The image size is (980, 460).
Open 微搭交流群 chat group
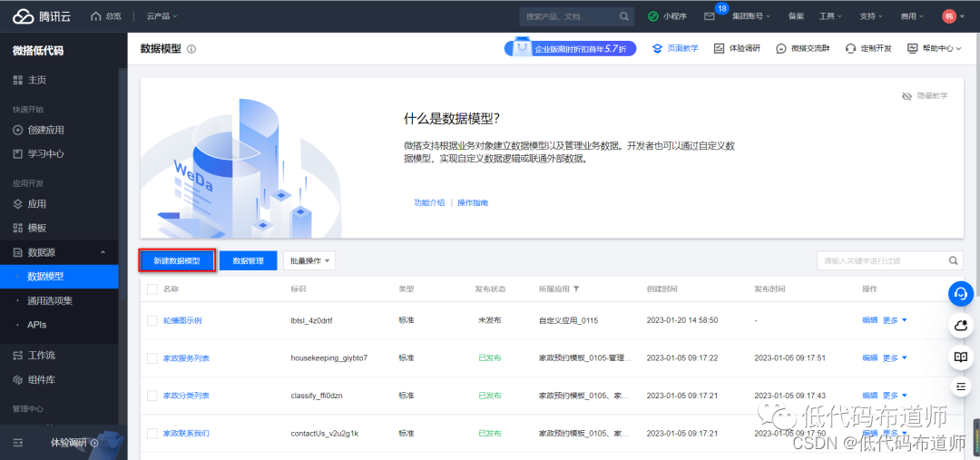(x=803, y=48)
